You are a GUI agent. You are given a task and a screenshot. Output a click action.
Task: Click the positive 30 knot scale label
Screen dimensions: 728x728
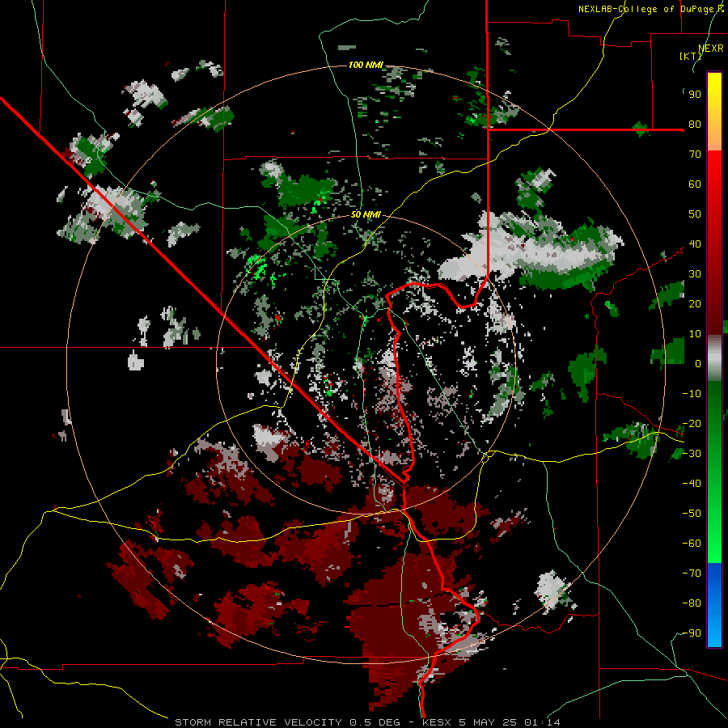tap(695, 274)
